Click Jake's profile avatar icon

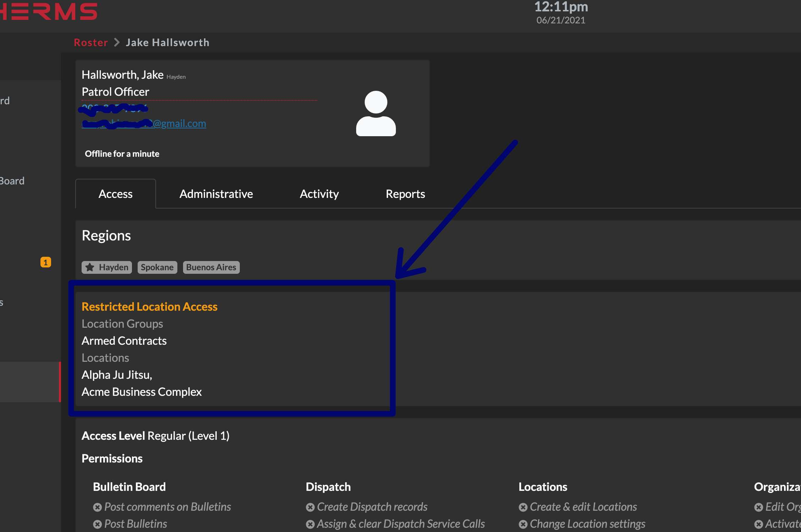pyautogui.click(x=375, y=113)
